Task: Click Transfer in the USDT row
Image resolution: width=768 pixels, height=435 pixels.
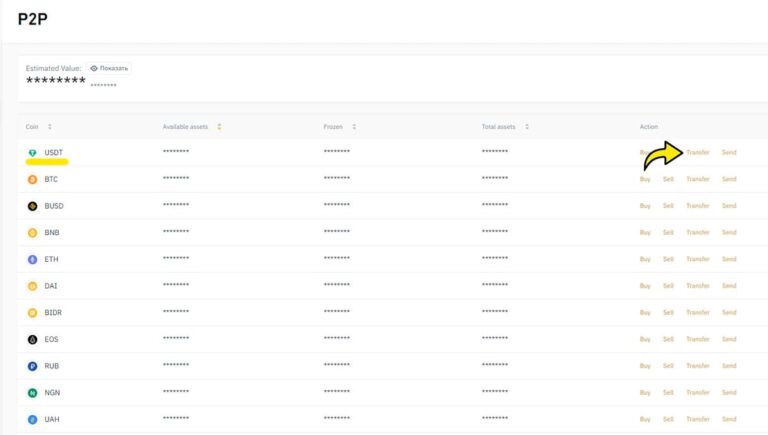Action: pyautogui.click(x=698, y=153)
